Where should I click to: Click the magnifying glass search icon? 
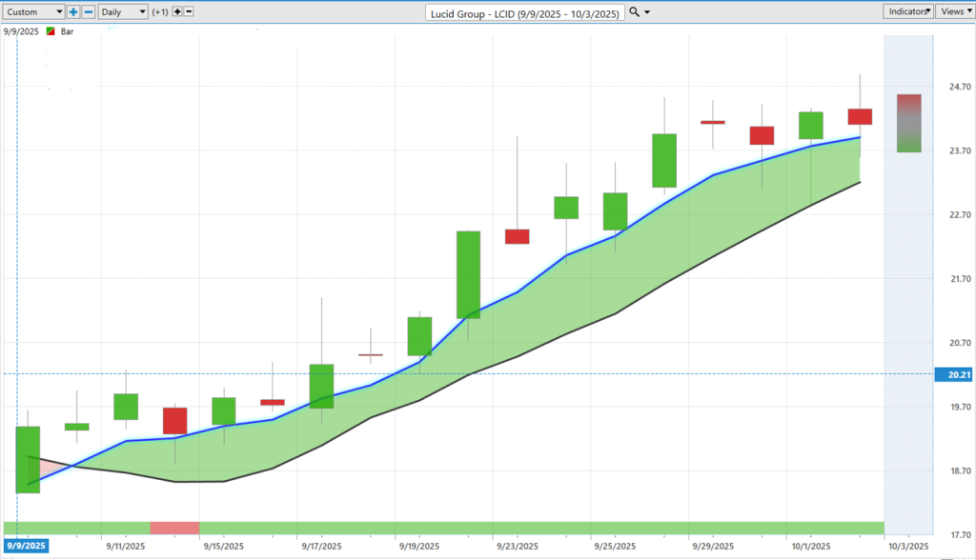635,11
